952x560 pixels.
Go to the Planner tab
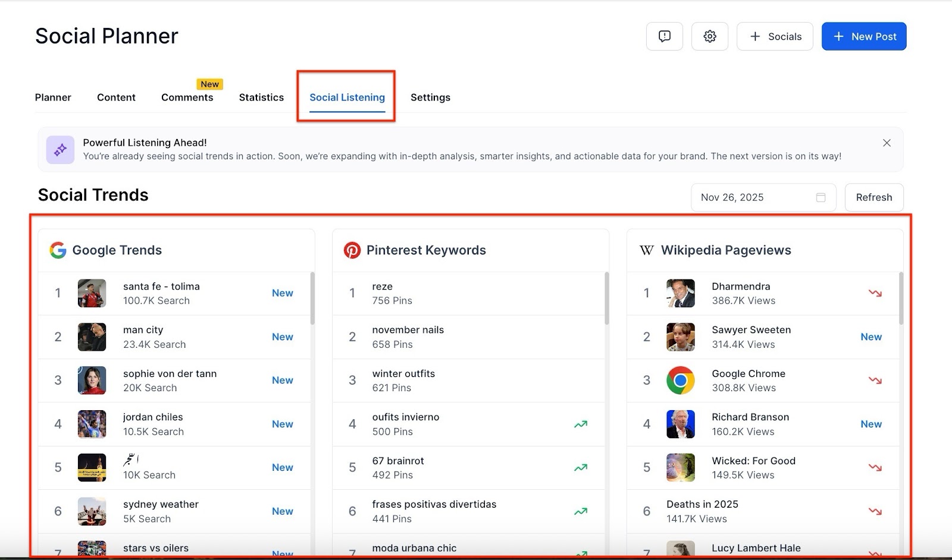[53, 97]
